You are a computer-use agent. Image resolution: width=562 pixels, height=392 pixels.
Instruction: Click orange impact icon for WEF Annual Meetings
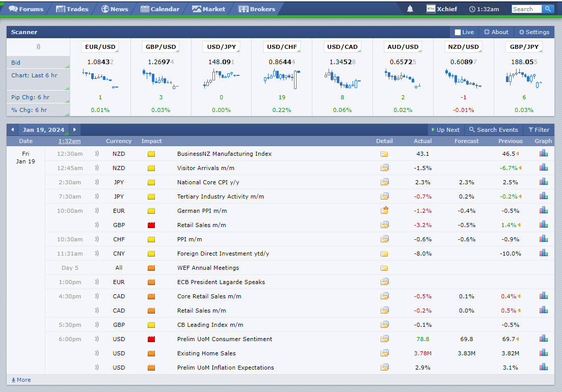[x=151, y=268]
